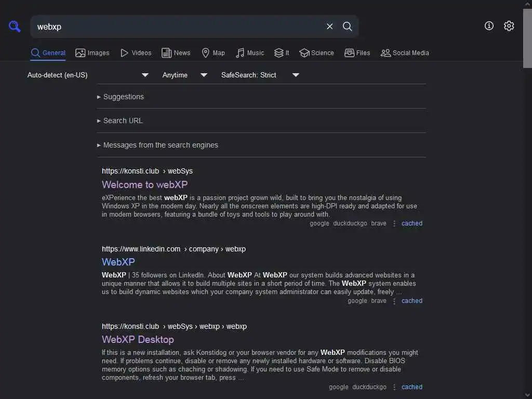The height and width of the screenshot is (399, 532).
Task: Switch to Social Media tab
Action: click(x=405, y=53)
